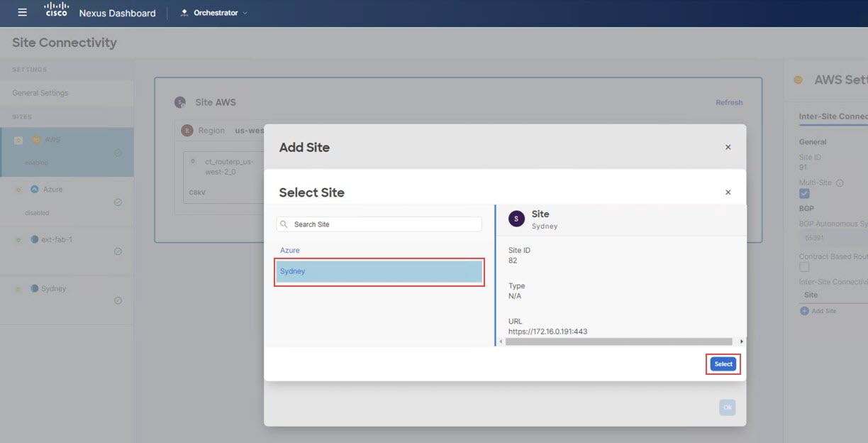Show the Multi-Site info tooltip icon
Viewport: 868px width, 443px height.
840,183
